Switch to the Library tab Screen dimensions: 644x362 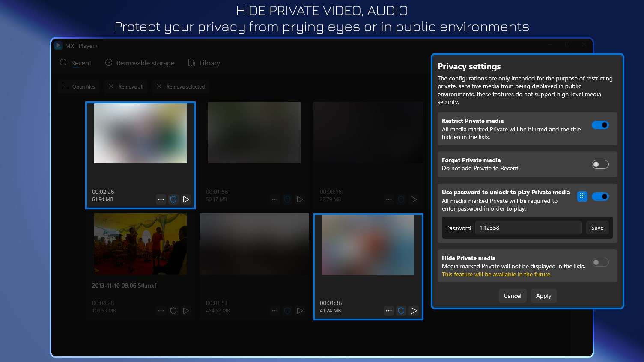[x=209, y=62]
